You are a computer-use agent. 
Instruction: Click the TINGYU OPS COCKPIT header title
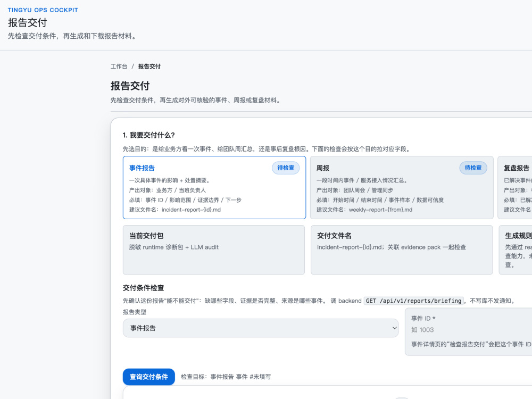point(43,10)
